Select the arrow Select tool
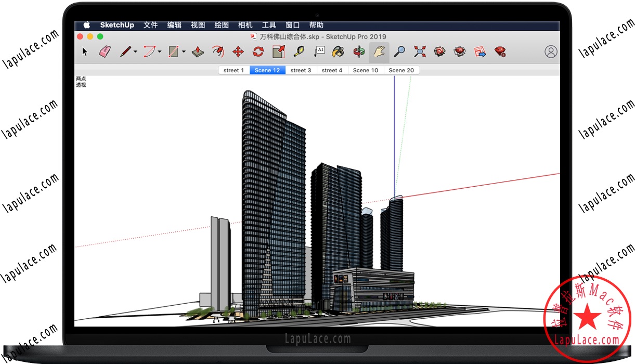This screenshot has width=635, height=364. pos(85,51)
